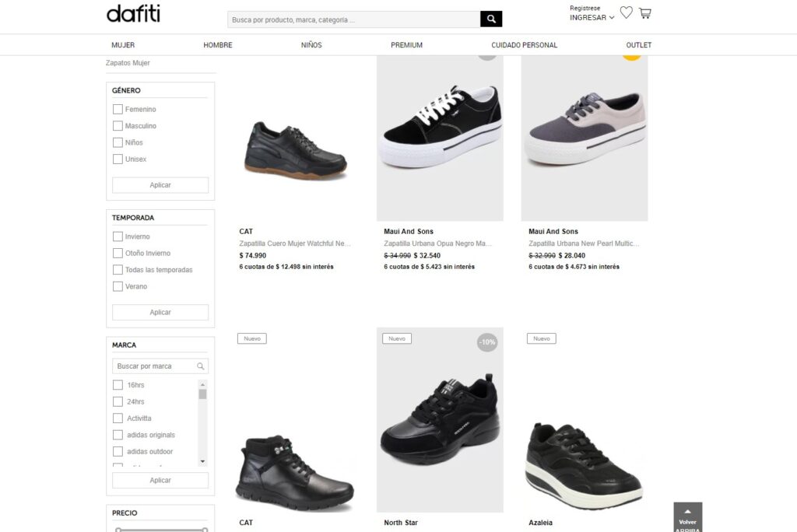Click Aplicar under Marca
Image resolution: width=797 pixels, height=532 pixels.
[x=160, y=480]
